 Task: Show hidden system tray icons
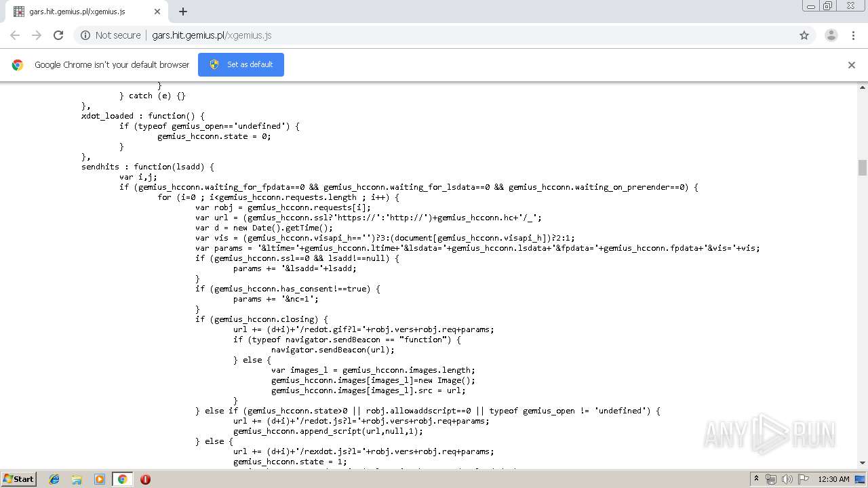pyautogui.click(x=756, y=479)
